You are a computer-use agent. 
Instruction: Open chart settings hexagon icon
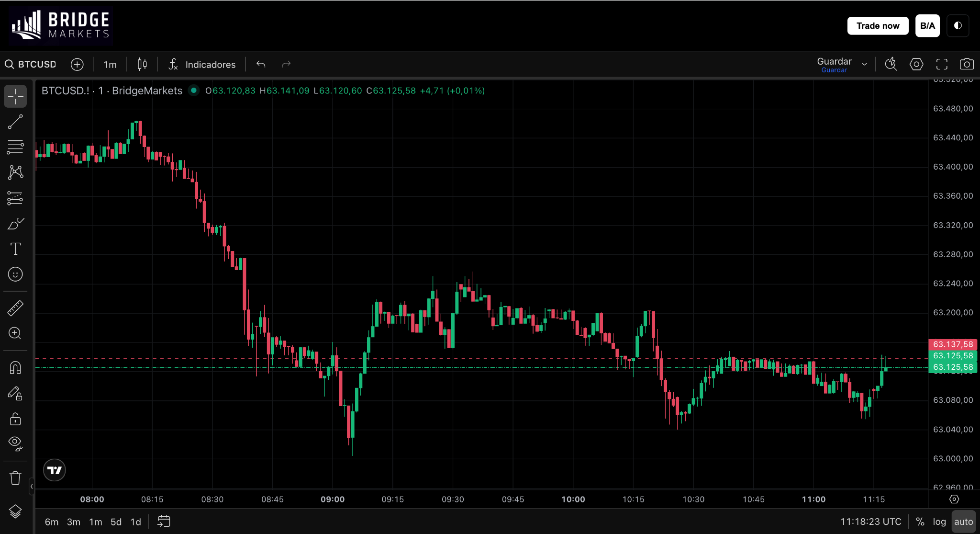(916, 64)
